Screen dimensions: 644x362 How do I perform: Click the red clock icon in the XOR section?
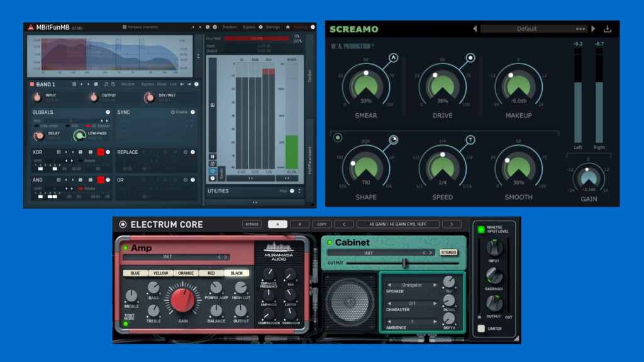(100, 152)
